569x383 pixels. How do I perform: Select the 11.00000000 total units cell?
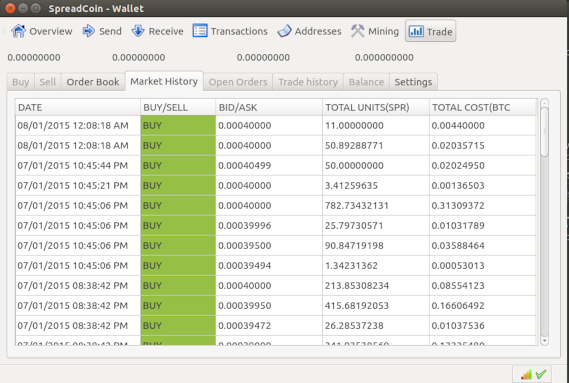[376, 126]
